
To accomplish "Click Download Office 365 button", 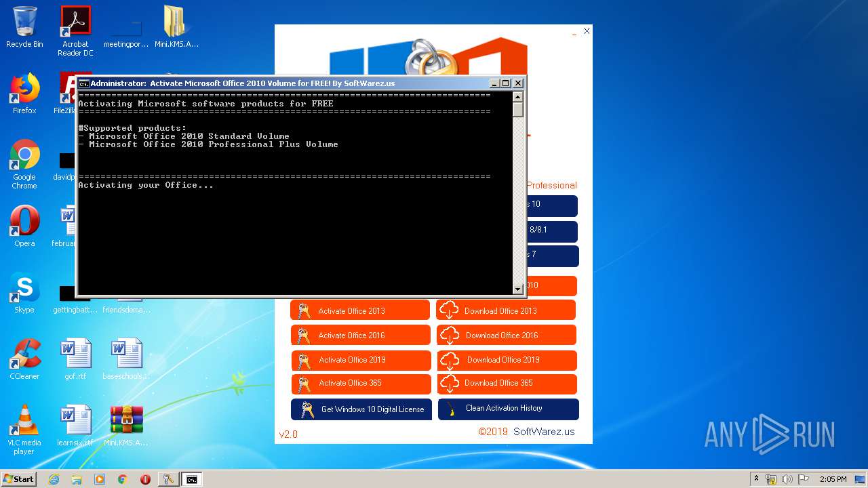I will [507, 384].
